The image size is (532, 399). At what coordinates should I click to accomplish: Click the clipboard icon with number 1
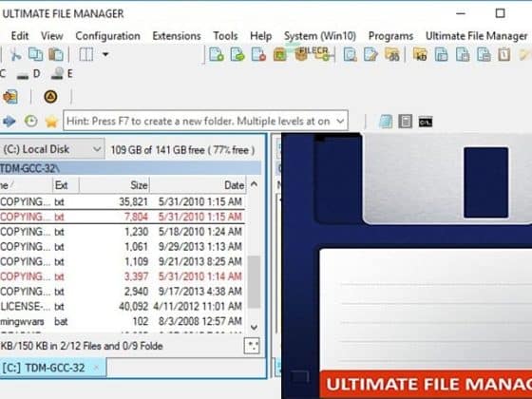tap(504, 54)
